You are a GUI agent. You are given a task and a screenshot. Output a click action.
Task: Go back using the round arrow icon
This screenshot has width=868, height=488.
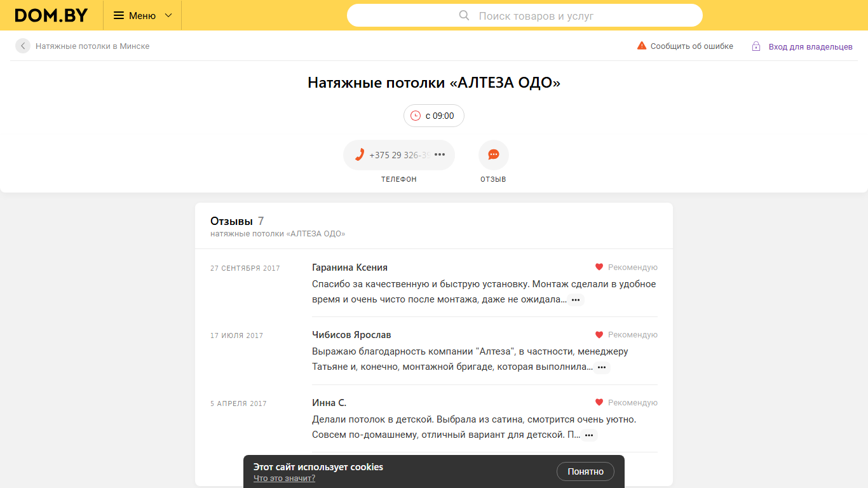pyautogui.click(x=23, y=46)
